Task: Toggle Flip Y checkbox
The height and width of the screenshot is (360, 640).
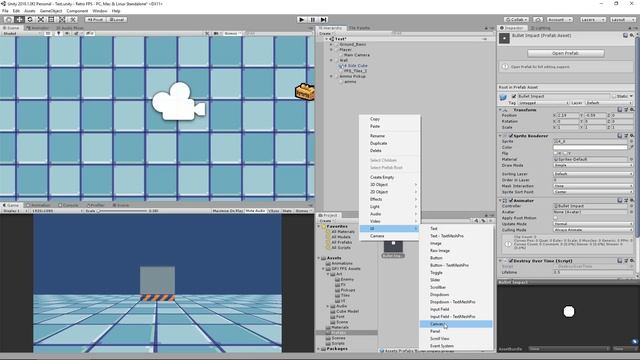Action: (x=566, y=153)
